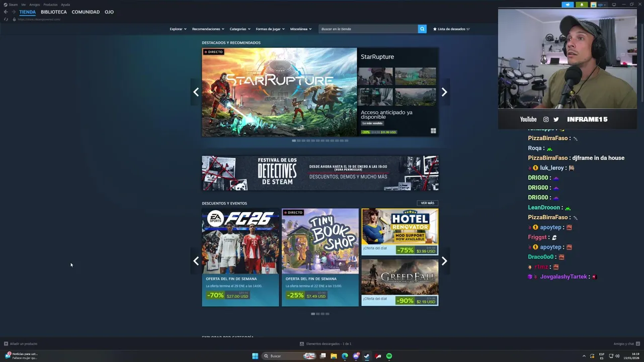Screen dimensions: 644x362
Task: Open notifications via the green bell icon
Action: click(x=582, y=5)
